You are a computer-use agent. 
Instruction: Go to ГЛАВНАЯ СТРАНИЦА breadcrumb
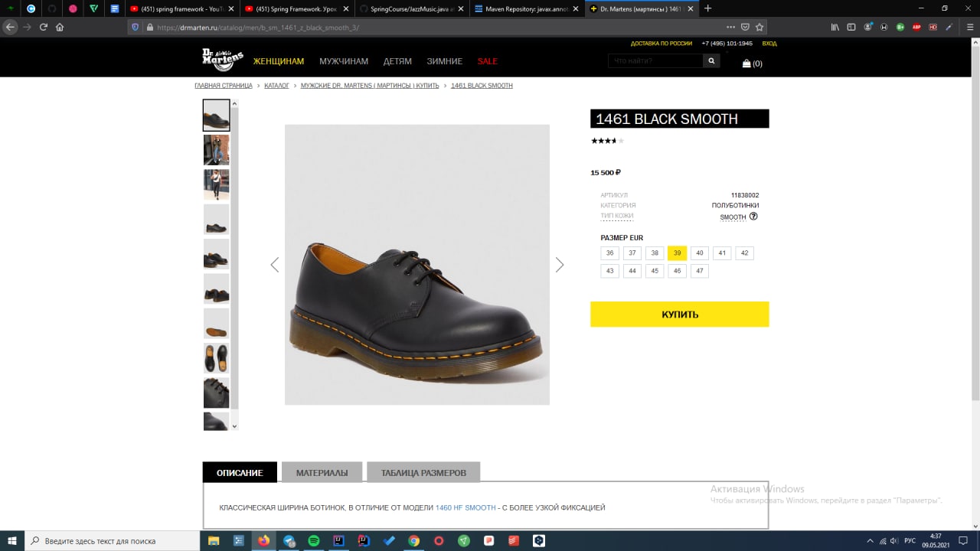coord(224,86)
